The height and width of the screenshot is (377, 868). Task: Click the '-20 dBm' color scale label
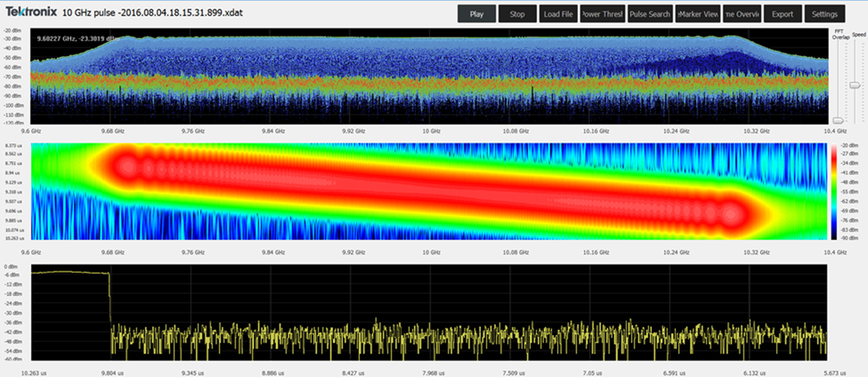pyautogui.click(x=850, y=145)
